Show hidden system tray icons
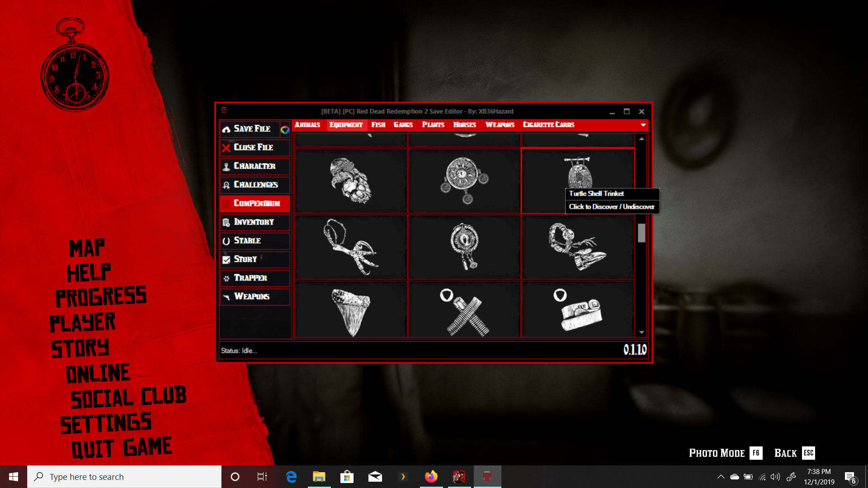This screenshot has height=488, width=868. coord(721,477)
